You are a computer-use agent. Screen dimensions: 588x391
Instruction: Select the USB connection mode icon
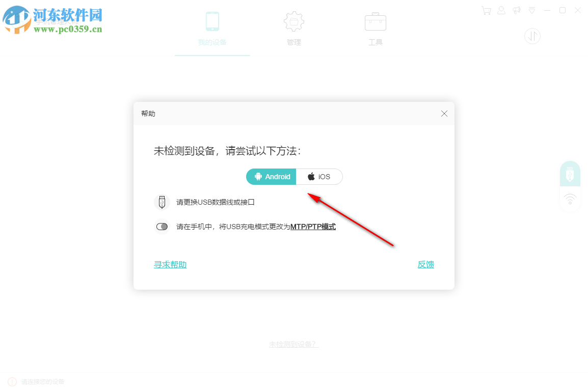[570, 174]
